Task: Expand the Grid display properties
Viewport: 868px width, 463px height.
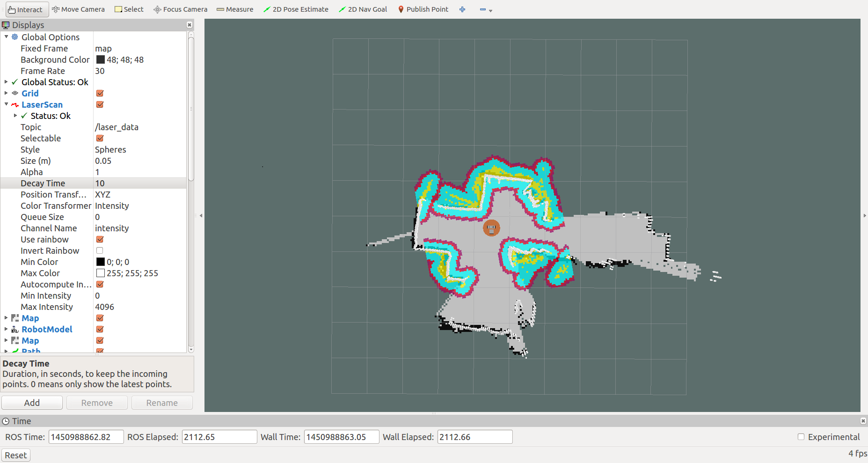Action: [x=6, y=93]
